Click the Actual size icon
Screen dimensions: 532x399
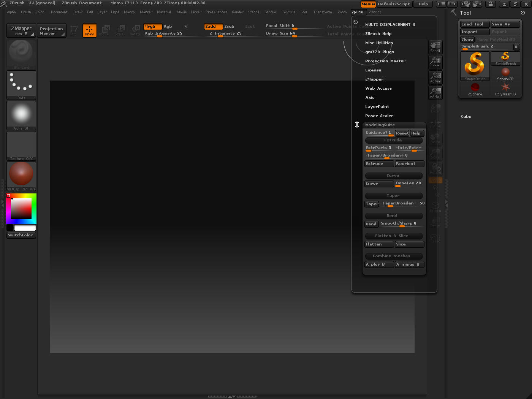tap(435, 78)
